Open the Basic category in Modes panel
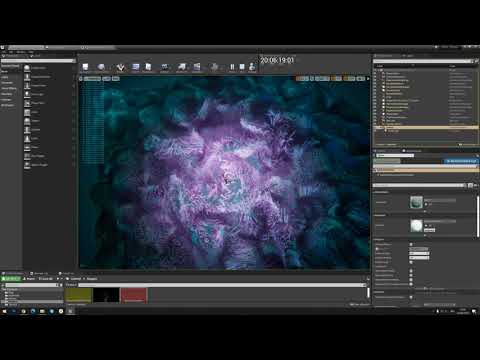Image resolution: width=480 pixels, height=360 pixels. [11, 71]
